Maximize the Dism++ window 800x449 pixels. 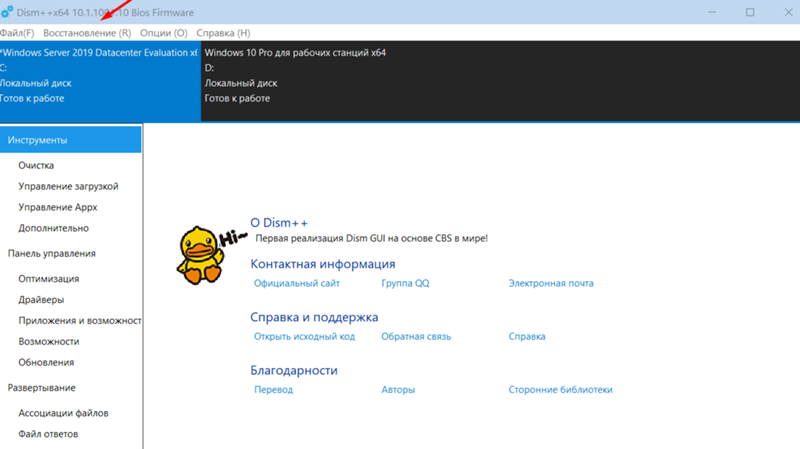point(750,12)
